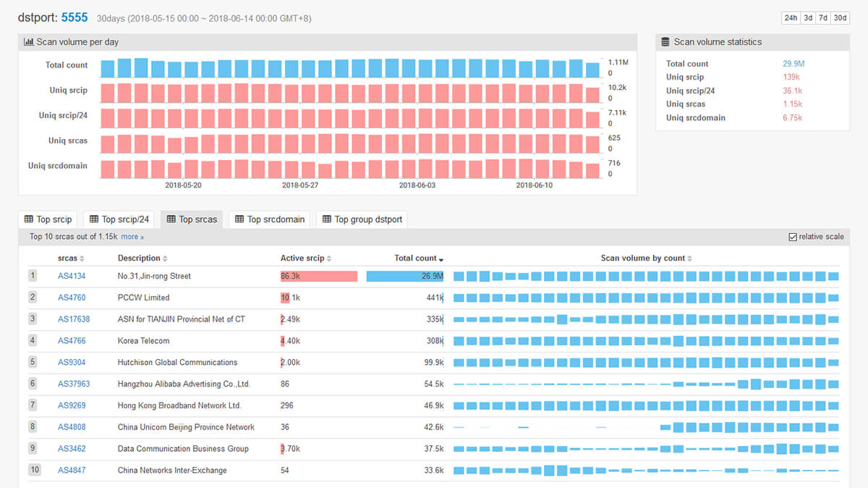This screenshot has height=488, width=868.
Task: Open dstport 5555 link in header
Action: (x=75, y=17)
